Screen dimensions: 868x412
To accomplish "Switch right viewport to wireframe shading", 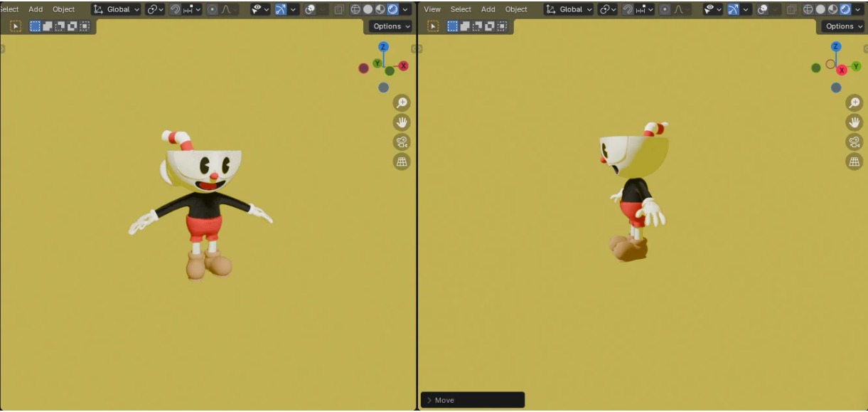I will [808, 9].
